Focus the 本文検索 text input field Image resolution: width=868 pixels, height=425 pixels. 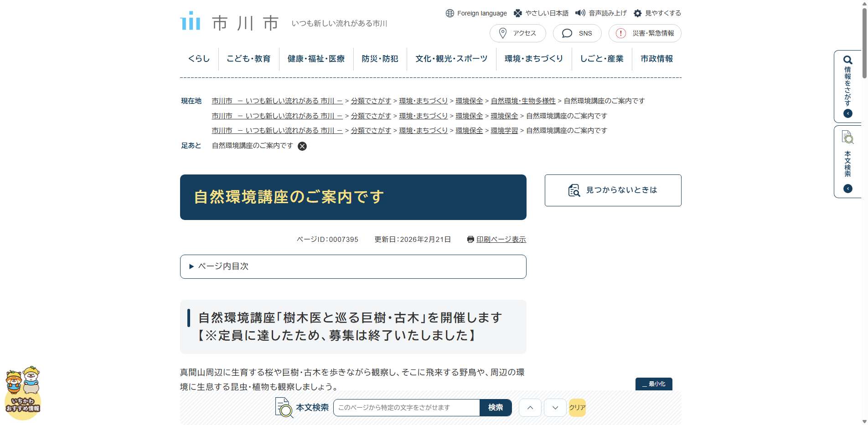tap(406, 408)
